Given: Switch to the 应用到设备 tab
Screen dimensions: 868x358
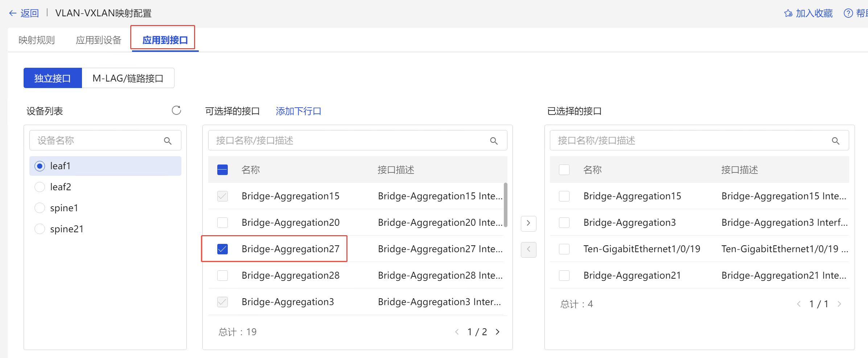Looking at the screenshot, I should tap(98, 40).
